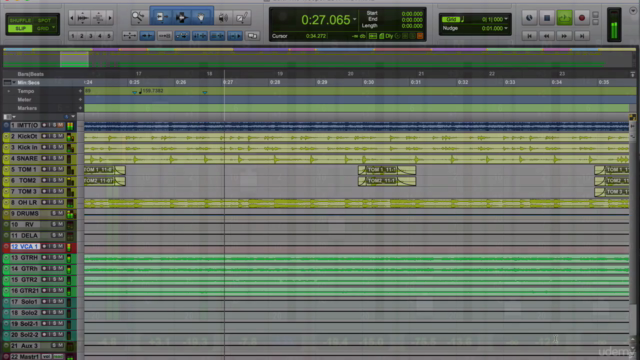
Task: Click the tempo marker 159.7382
Action: click(x=151, y=91)
